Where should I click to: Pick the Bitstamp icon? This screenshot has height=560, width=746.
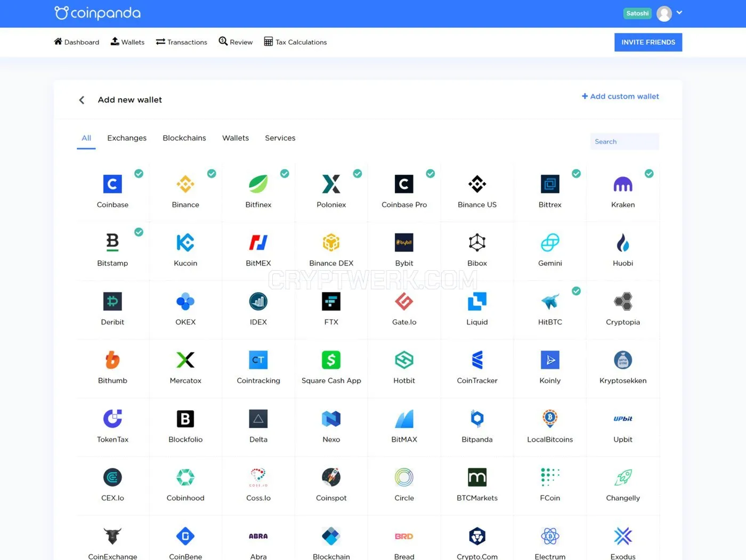coord(112,242)
